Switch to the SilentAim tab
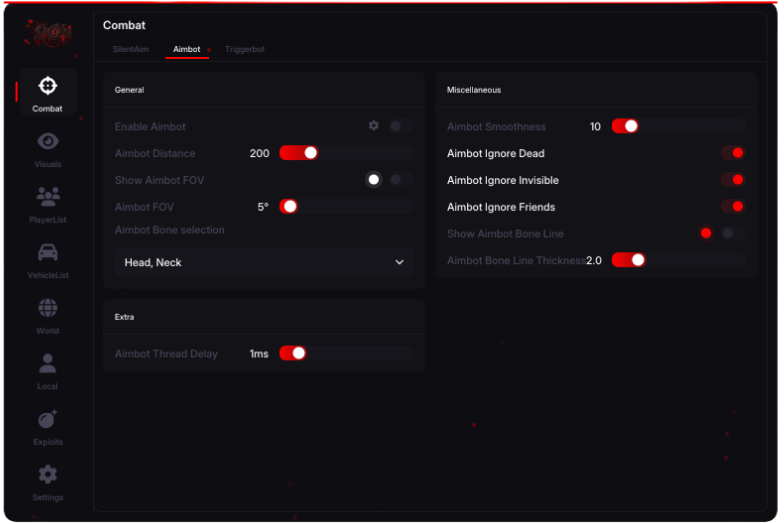This screenshot has height=524, width=784. point(130,49)
